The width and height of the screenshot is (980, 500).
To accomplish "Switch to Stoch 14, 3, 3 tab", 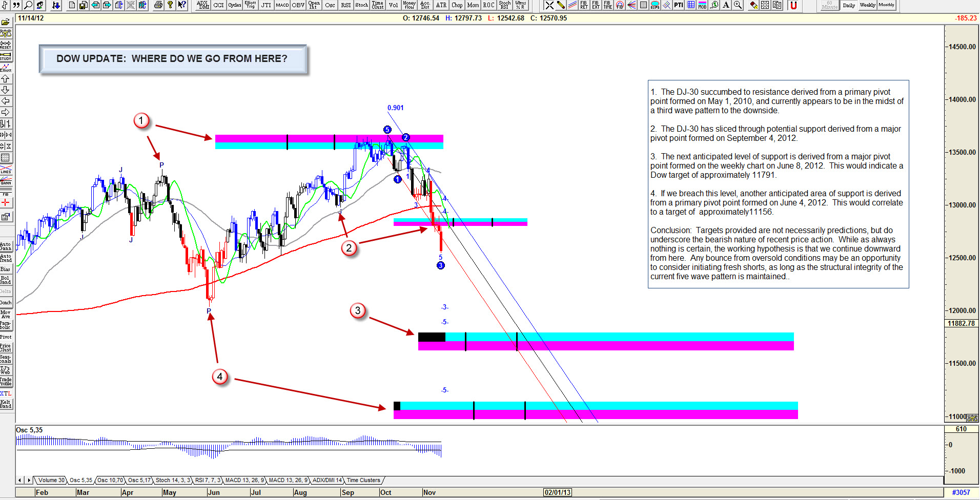I will tap(173, 480).
